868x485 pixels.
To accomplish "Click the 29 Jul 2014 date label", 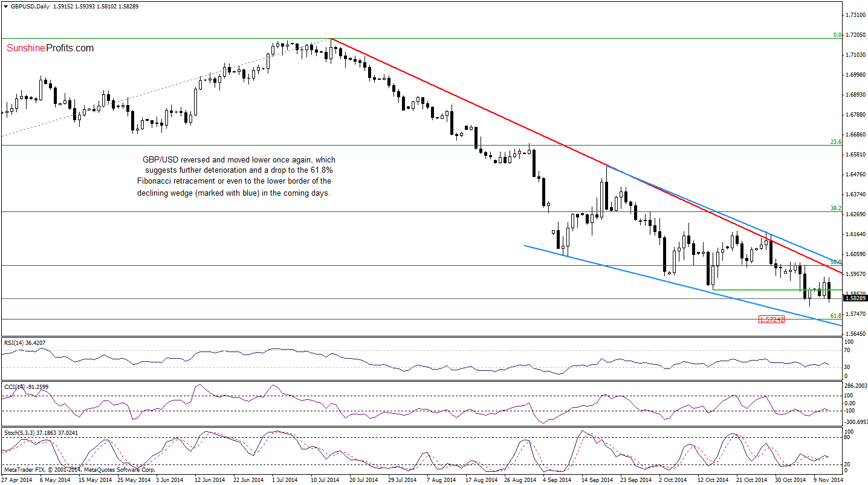I will click(x=403, y=480).
